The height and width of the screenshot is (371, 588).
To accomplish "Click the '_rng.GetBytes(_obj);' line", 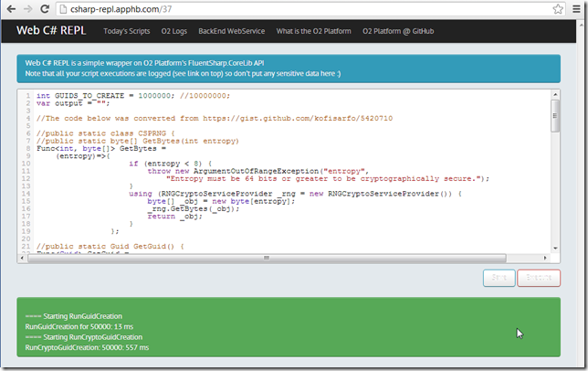I will pyautogui.click(x=194, y=208).
